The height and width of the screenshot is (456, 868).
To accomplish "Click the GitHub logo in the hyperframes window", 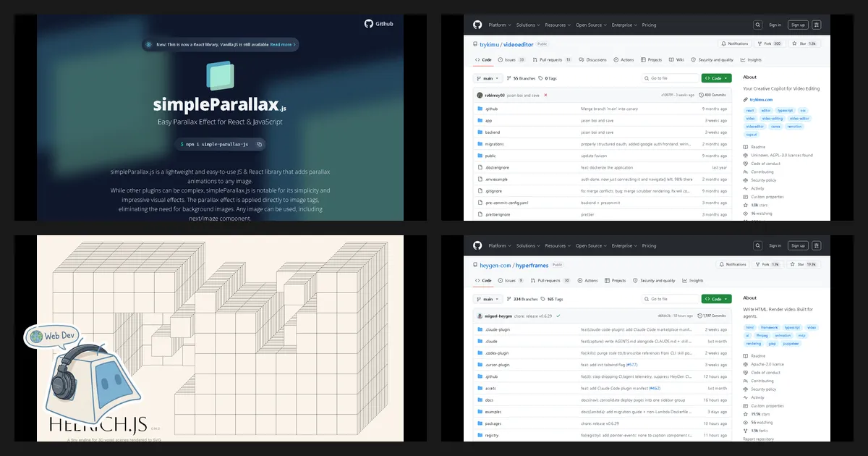I will click(478, 245).
